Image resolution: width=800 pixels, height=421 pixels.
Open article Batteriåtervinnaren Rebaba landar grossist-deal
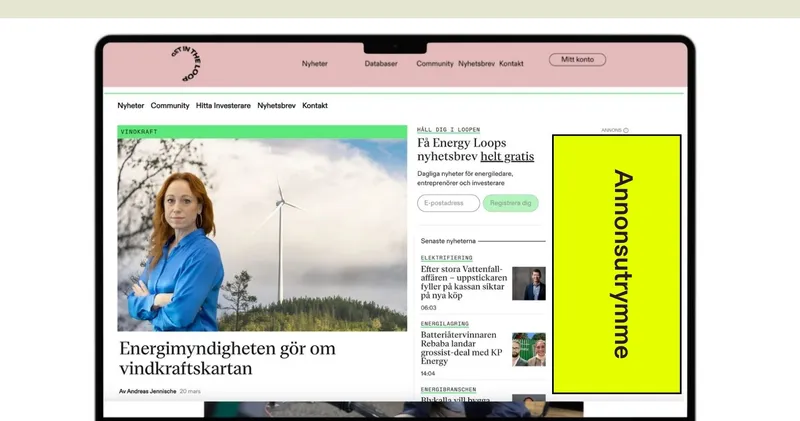pyautogui.click(x=462, y=348)
